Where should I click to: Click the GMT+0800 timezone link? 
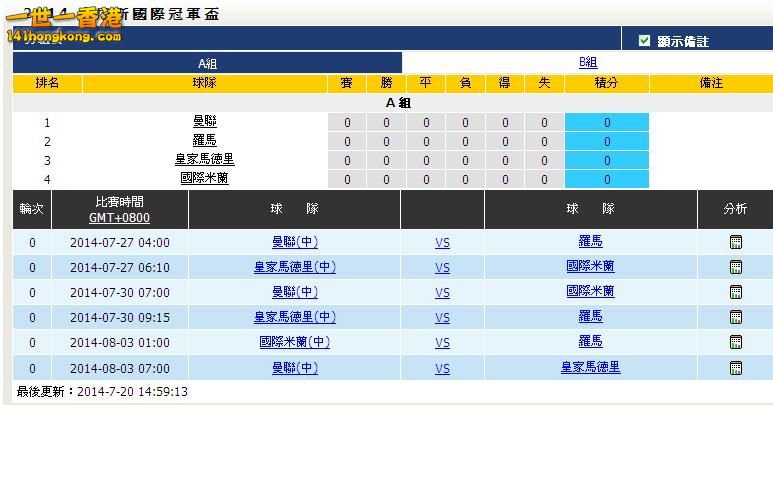[120, 218]
